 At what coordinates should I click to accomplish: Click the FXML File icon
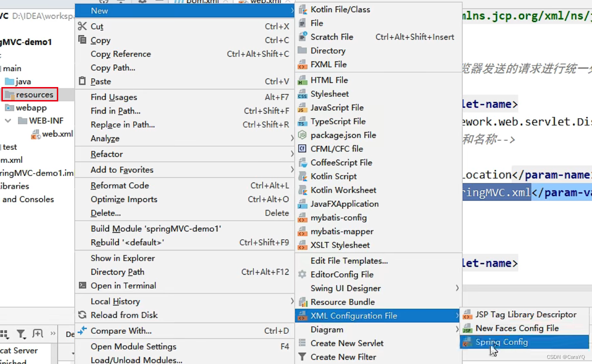pyautogui.click(x=303, y=64)
